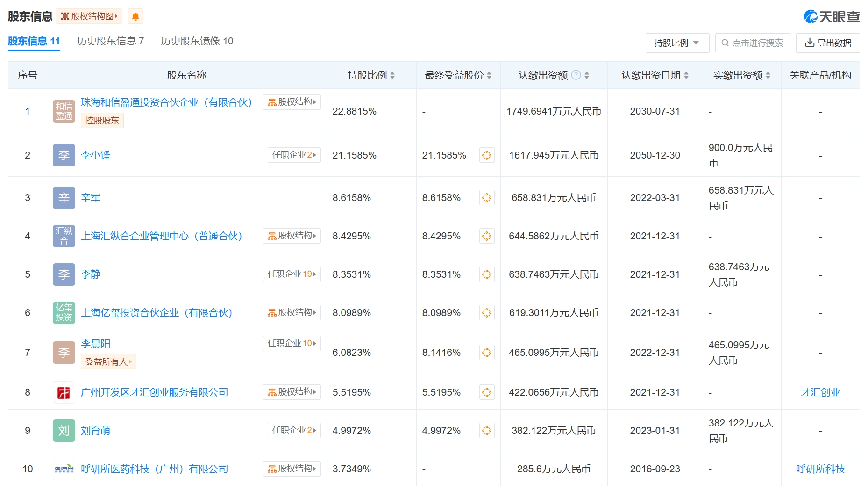
Task: Open 李晨阳 shareholder link
Action: point(96,344)
